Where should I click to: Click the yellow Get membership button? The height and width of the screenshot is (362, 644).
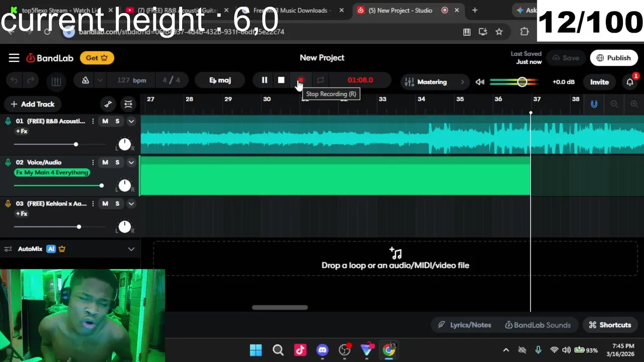pos(97,58)
